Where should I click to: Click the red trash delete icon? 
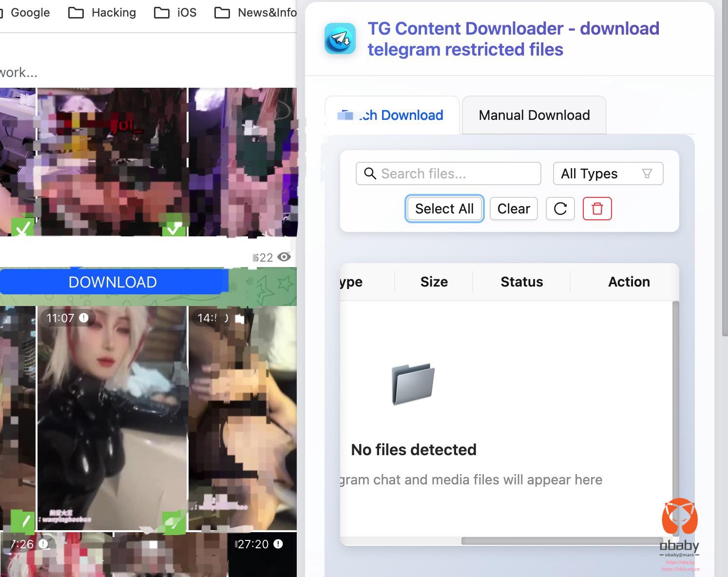[x=597, y=209]
